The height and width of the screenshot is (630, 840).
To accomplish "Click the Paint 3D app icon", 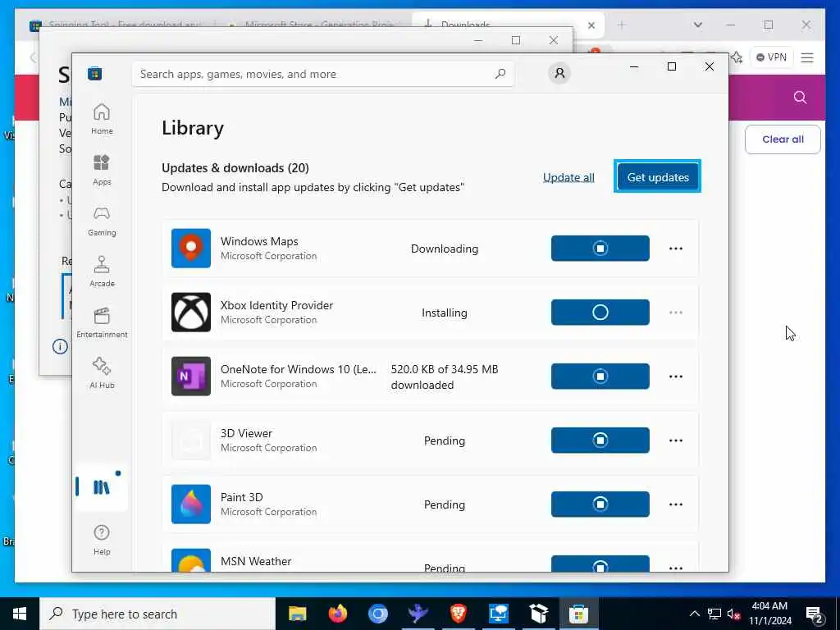I will pyautogui.click(x=190, y=504).
